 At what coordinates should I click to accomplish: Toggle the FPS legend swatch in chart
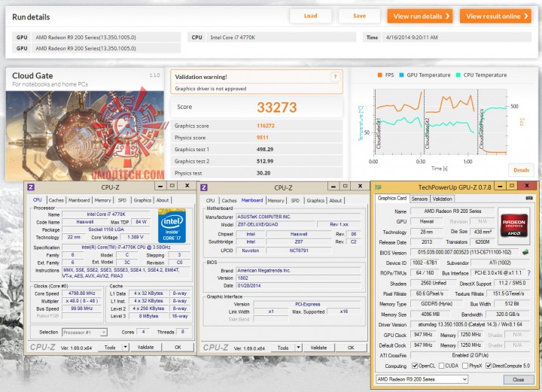coord(379,75)
